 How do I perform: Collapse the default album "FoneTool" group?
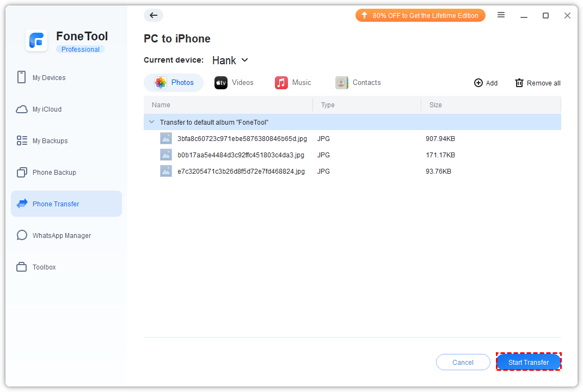(x=152, y=122)
